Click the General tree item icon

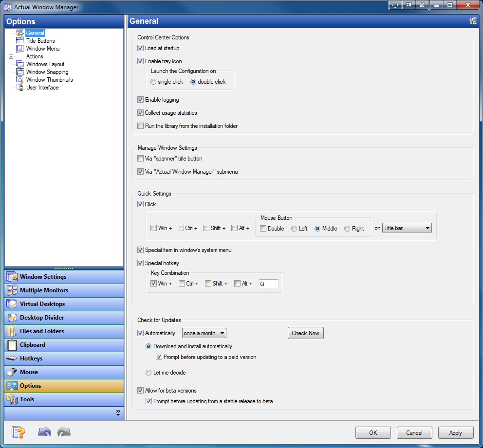(20, 33)
